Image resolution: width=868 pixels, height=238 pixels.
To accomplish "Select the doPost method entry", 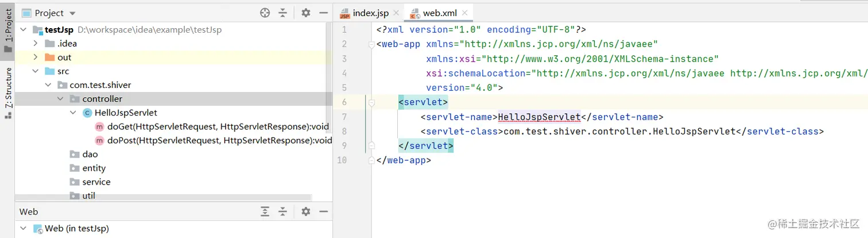I will click(x=220, y=140).
